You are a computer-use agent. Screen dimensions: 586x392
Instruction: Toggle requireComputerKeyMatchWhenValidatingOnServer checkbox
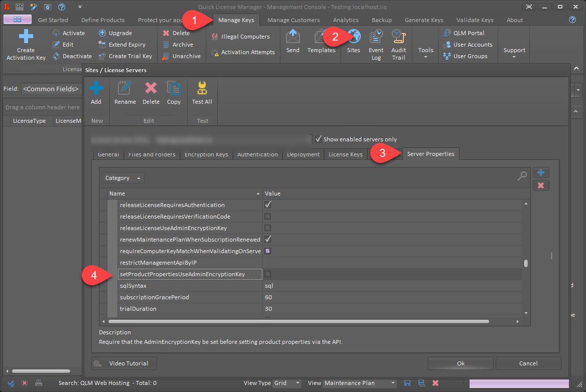point(267,251)
